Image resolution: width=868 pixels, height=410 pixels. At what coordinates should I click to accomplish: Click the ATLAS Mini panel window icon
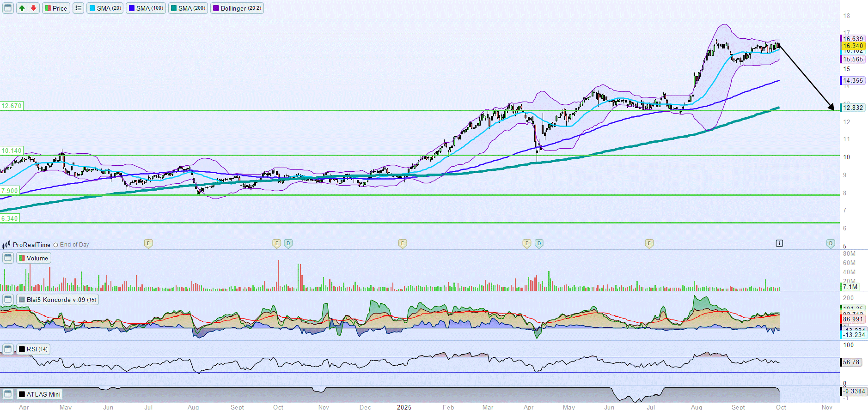click(8, 394)
